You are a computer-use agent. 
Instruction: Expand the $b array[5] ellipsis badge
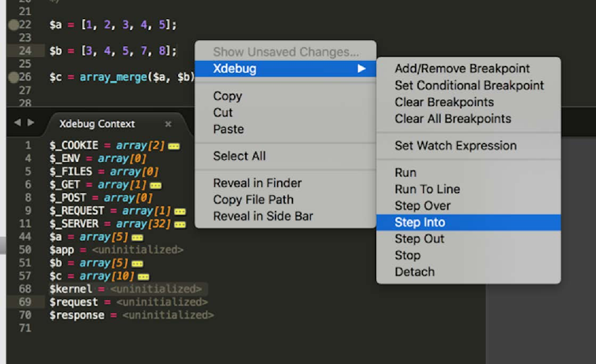tap(138, 264)
